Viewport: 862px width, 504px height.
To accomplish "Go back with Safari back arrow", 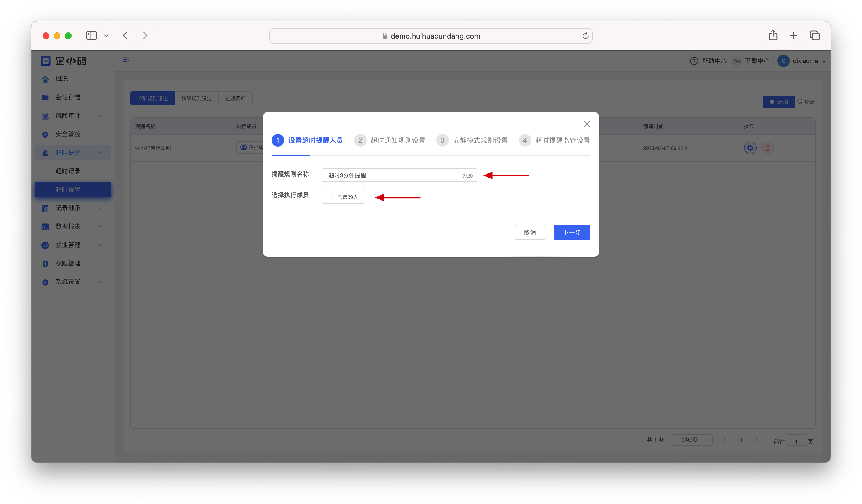I will tap(125, 36).
